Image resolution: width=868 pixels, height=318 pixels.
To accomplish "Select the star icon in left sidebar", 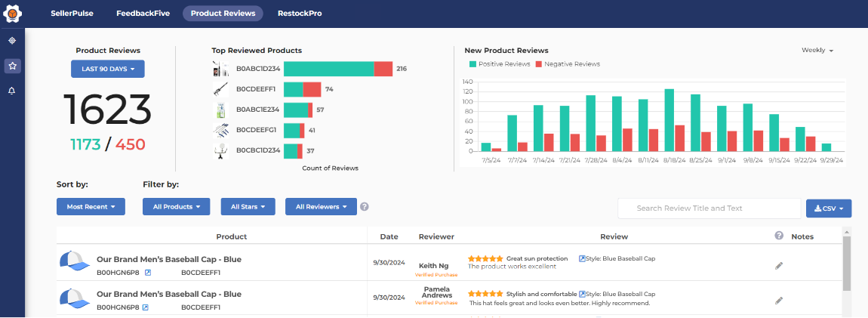I will [12, 66].
